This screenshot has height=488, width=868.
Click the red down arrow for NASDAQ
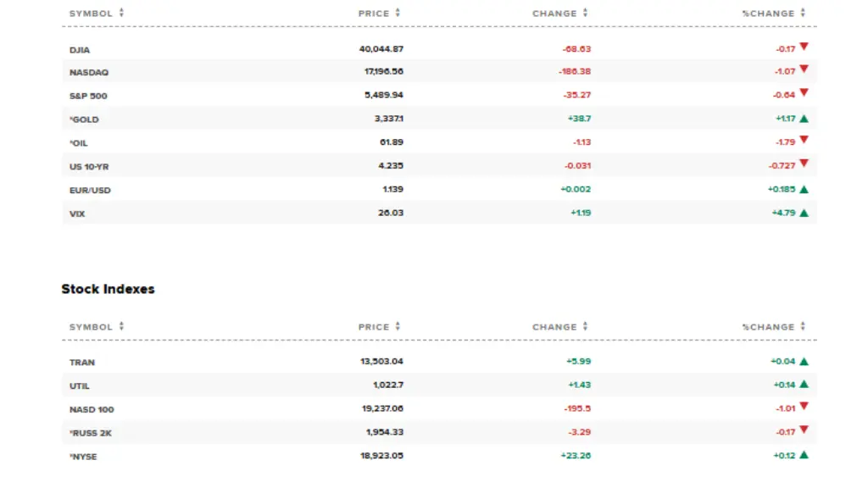pyautogui.click(x=804, y=69)
